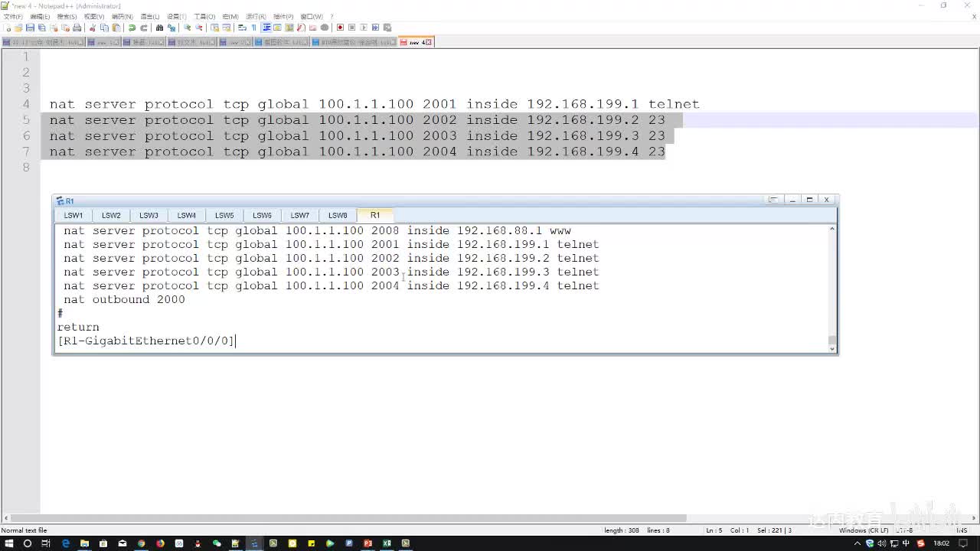Click the R1 terminal command prompt line
The height and width of the screenshot is (551, 980).
[x=146, y=341]
